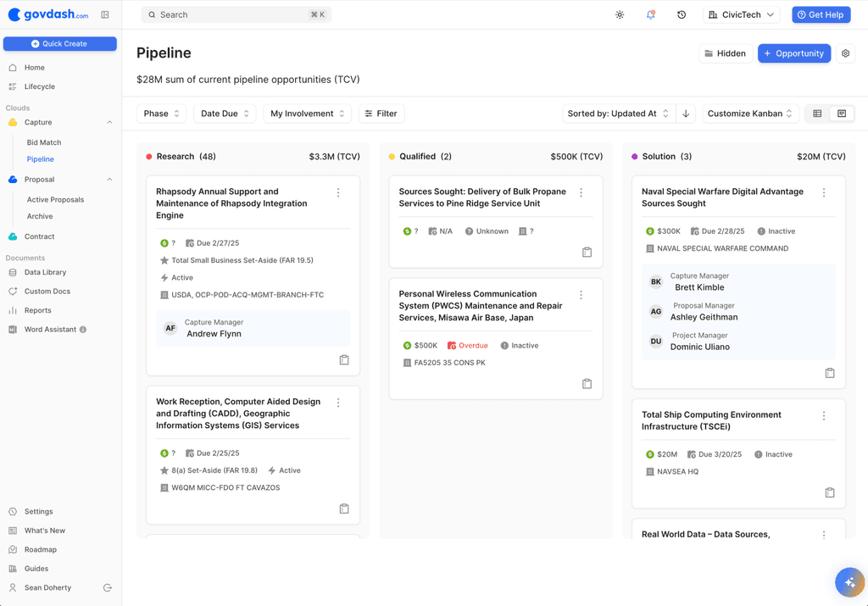Viewport: 868px width, 606px height.
Task: Click the refresh icon next to Sean Doherty
Action: pyautogui.click(x=107, y=587)
